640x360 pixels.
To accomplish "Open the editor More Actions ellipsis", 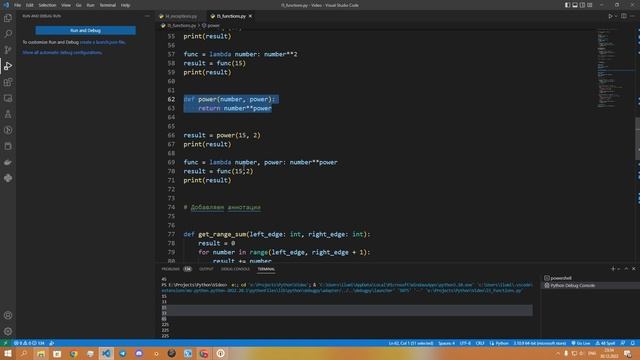I will tap(633, 16).
